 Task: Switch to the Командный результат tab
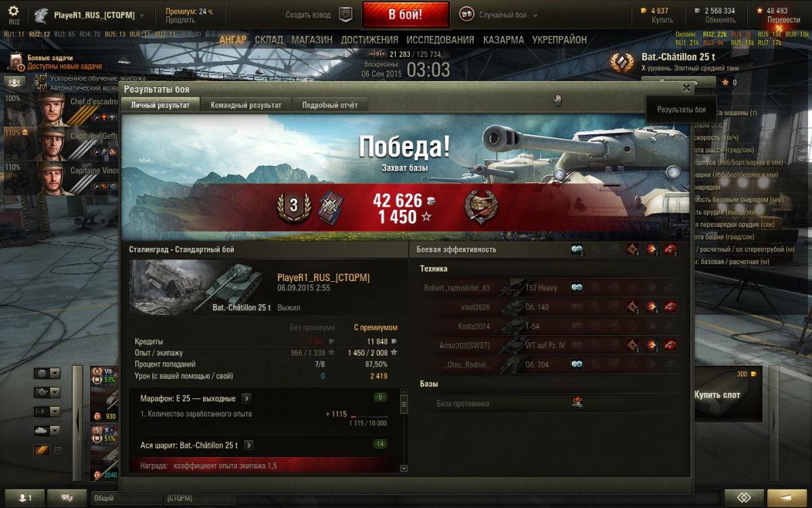point(246,105)
